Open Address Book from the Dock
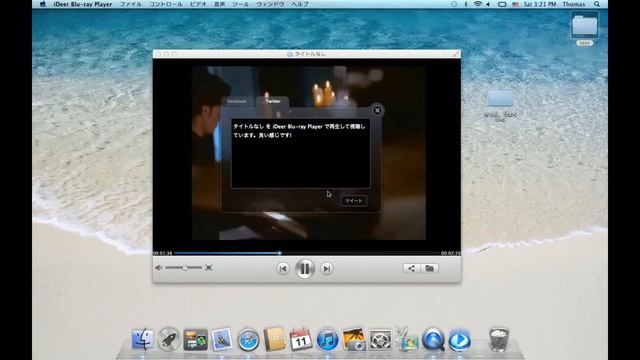The width and height of the screenshot is (640, 360). click(x=274, y=339)
